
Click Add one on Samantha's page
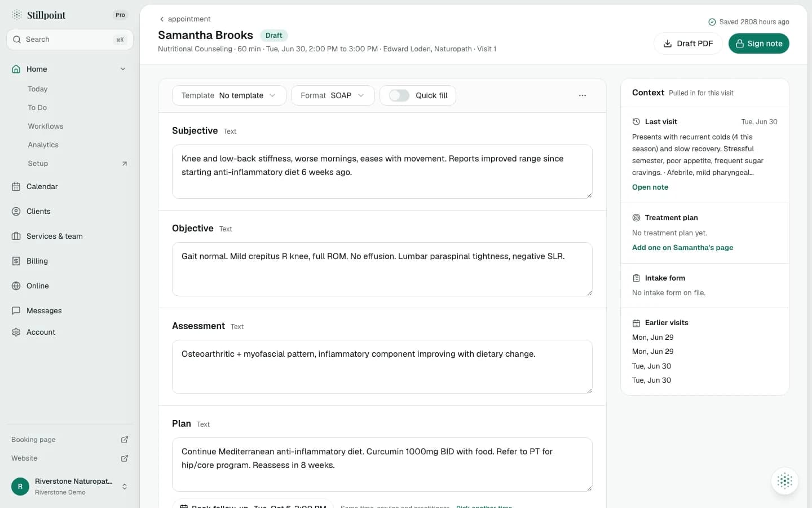pyautogui.click(x=683, y=248)
